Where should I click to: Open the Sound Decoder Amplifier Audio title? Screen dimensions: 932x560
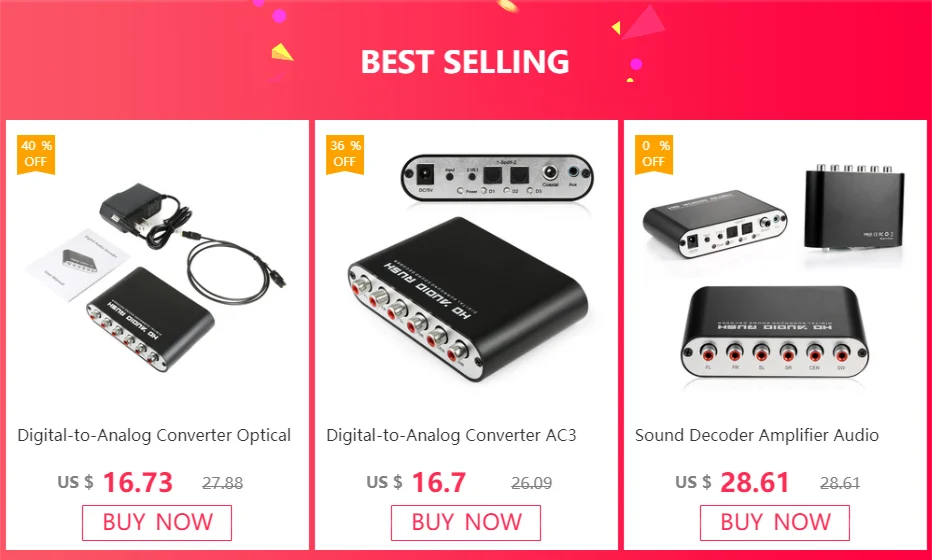[757, 435]
